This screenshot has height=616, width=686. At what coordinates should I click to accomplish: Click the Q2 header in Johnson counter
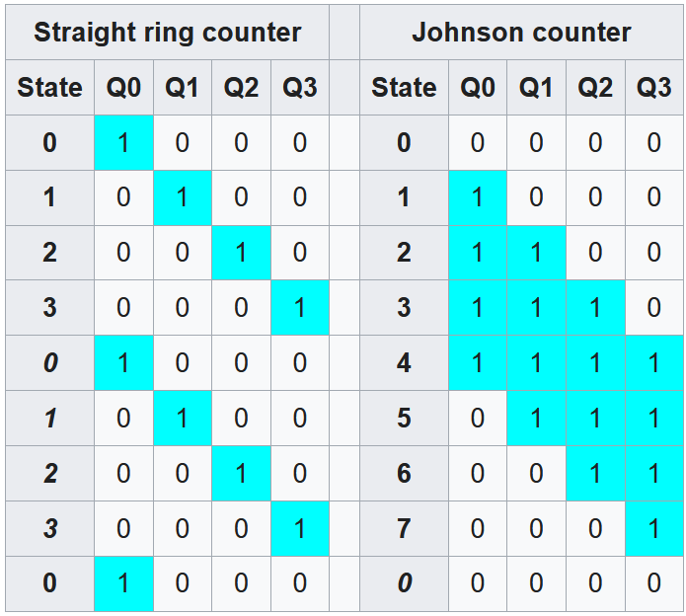tap(595, 88)
